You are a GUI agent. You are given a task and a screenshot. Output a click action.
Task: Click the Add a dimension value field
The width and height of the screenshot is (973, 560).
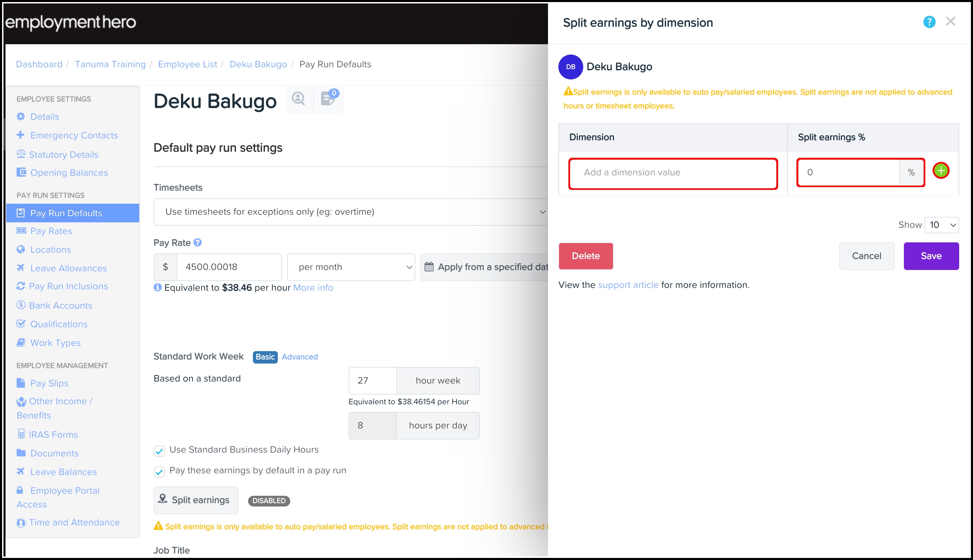click(x=672, y=173)
